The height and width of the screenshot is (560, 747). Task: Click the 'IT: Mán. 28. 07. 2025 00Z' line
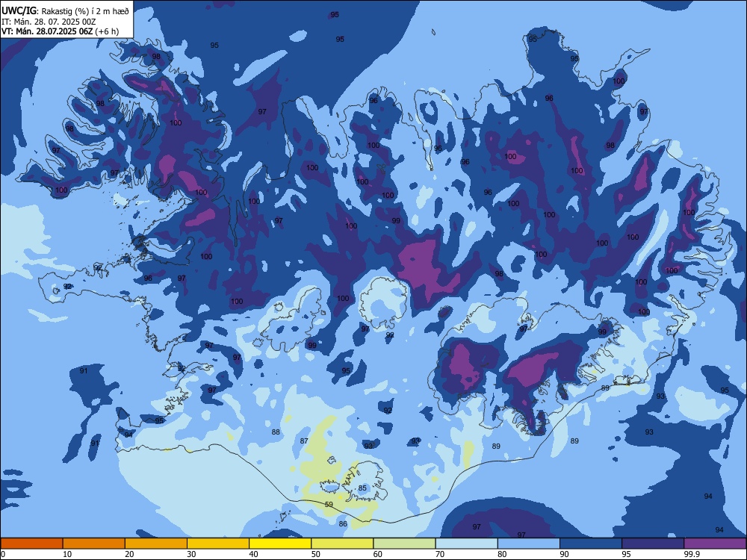[x=49, y=22]
